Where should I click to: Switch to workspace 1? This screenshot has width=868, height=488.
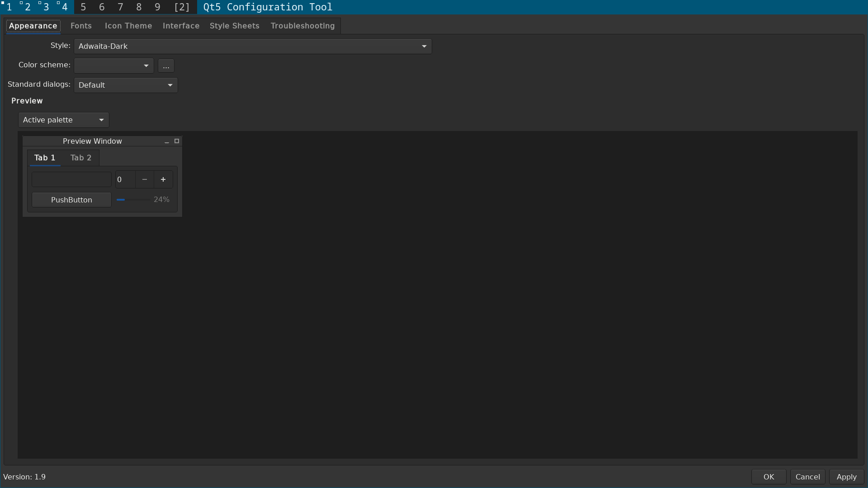(x=9, y=7)
